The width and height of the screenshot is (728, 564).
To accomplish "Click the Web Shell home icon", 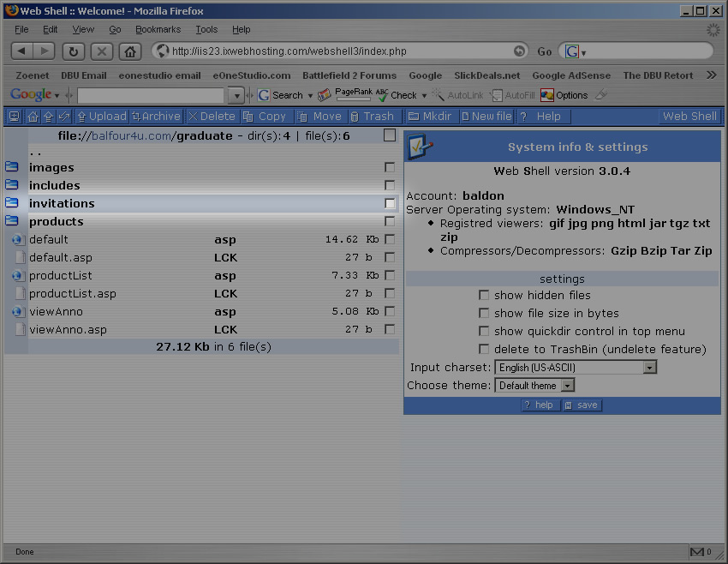I will click(x=33, y=117).
